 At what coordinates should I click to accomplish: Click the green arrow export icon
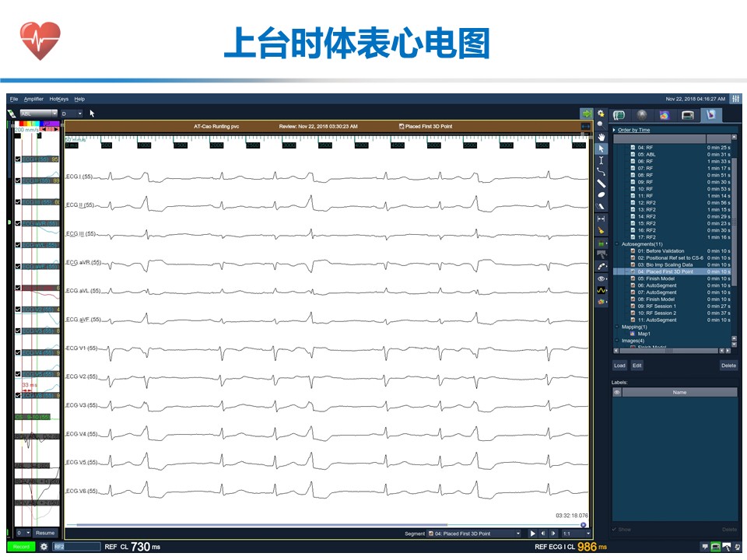pyautogui.click(x=587, y=114)
